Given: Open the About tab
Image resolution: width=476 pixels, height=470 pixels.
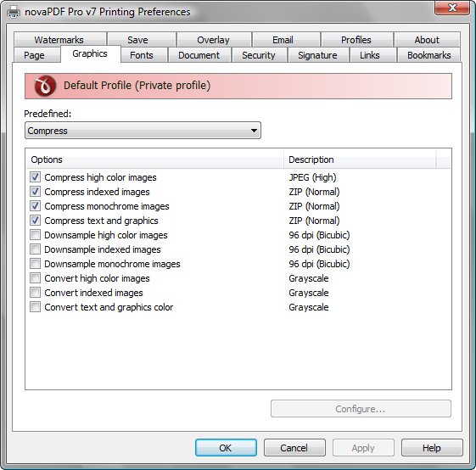Looking at the screenshot, I should [x=427, y=40].
